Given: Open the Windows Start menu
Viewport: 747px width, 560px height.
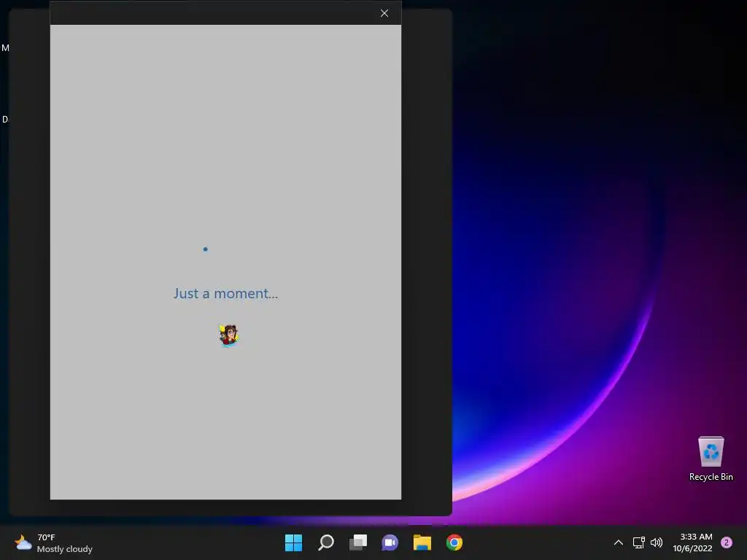Looking at the screenshot, I should tap(293, 542).
